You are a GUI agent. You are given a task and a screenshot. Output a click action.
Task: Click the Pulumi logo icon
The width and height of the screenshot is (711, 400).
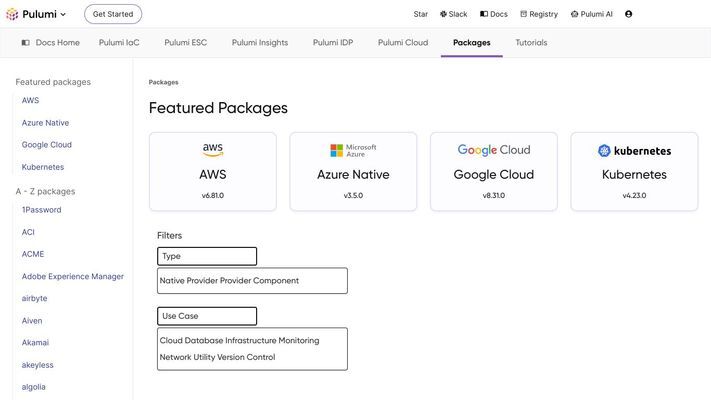click(x=12, y=14)
